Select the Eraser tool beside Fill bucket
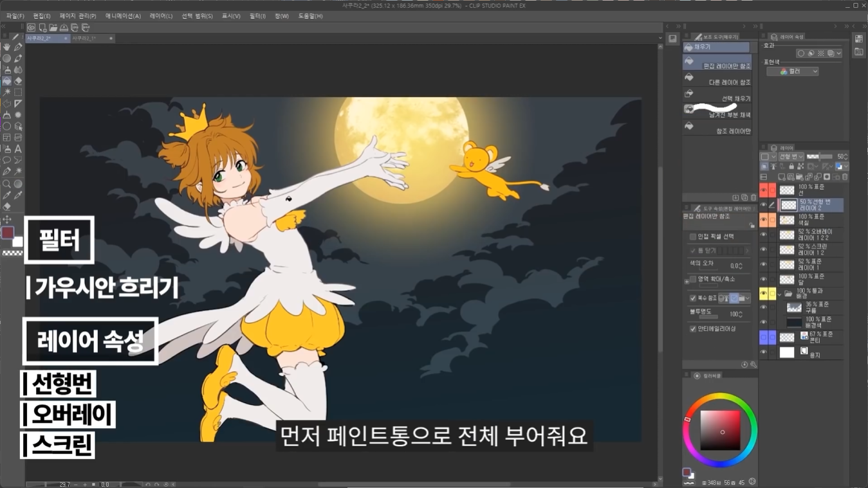This screenshot has height=488, width=868. click(18, 80)
